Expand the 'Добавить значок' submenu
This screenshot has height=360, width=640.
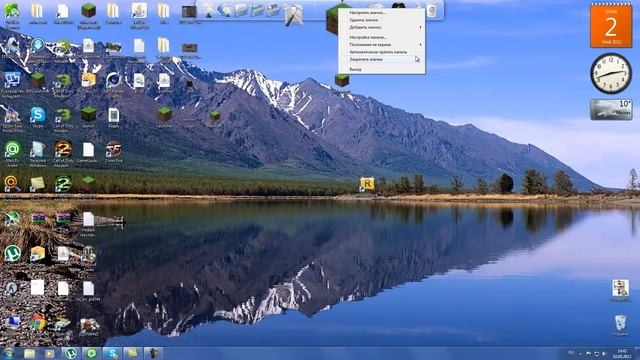point(382,27)
